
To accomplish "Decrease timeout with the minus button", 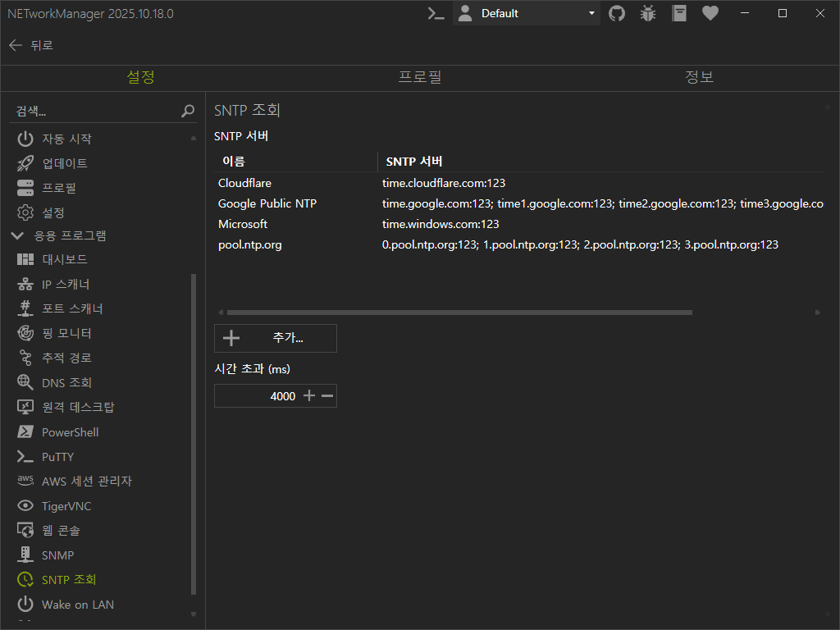I will tap(327, 396).
